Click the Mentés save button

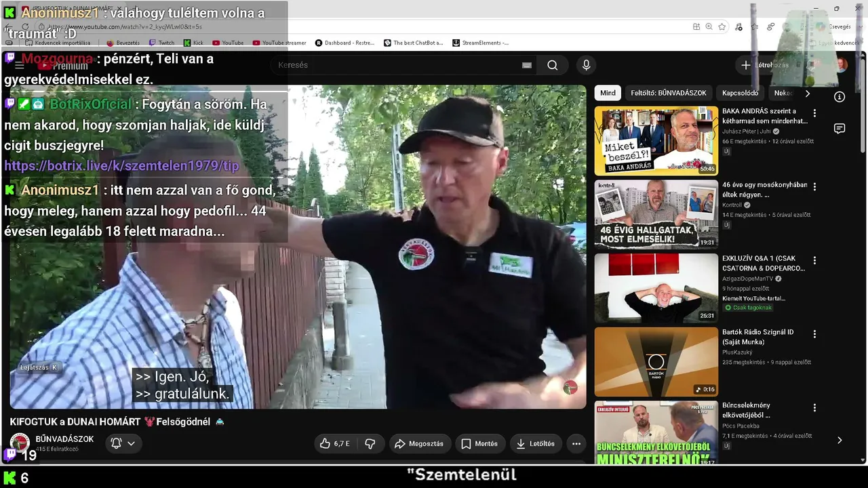coord(480,444)
